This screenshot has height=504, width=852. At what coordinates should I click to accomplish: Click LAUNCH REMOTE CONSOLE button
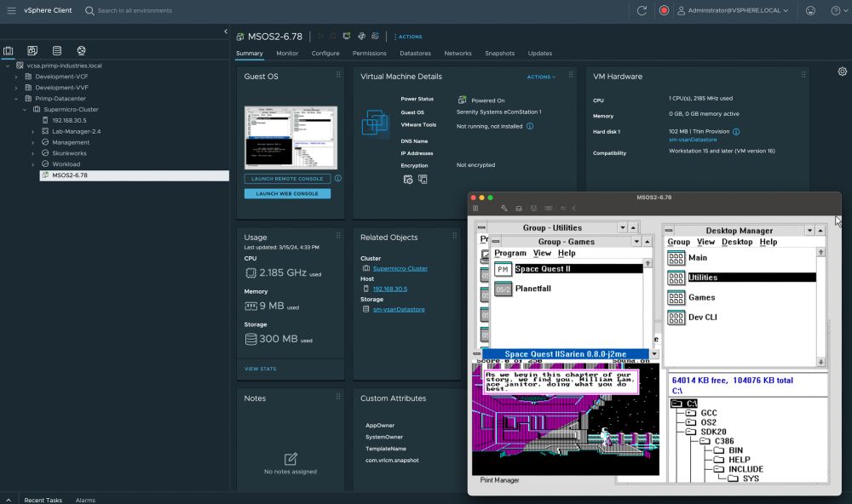tap(287, 179)
